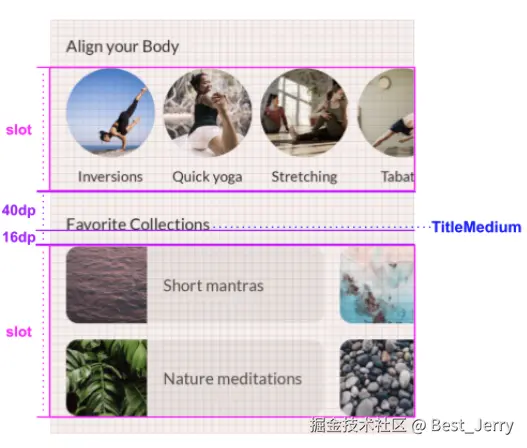Image resolution: width=527 pixels, height=448 pixels.
Task: Click the 40dp spacing annotation
Action: tap(19, 210)
